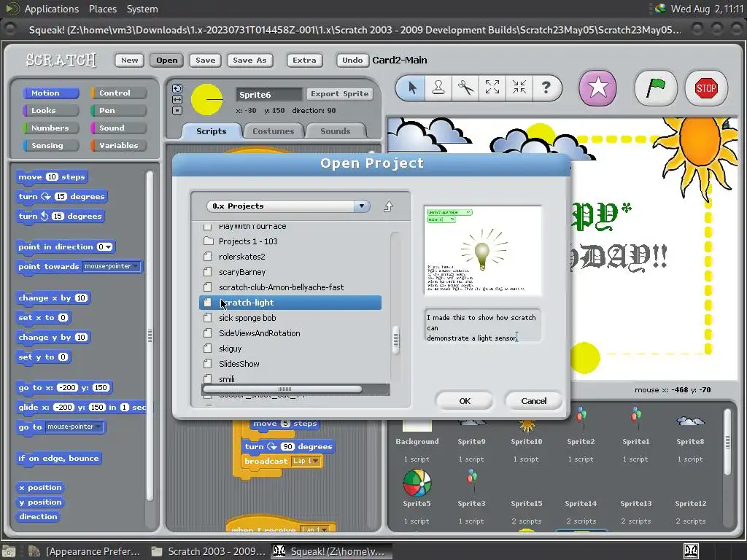Select the arrow pointer tool

click(412, 87)
